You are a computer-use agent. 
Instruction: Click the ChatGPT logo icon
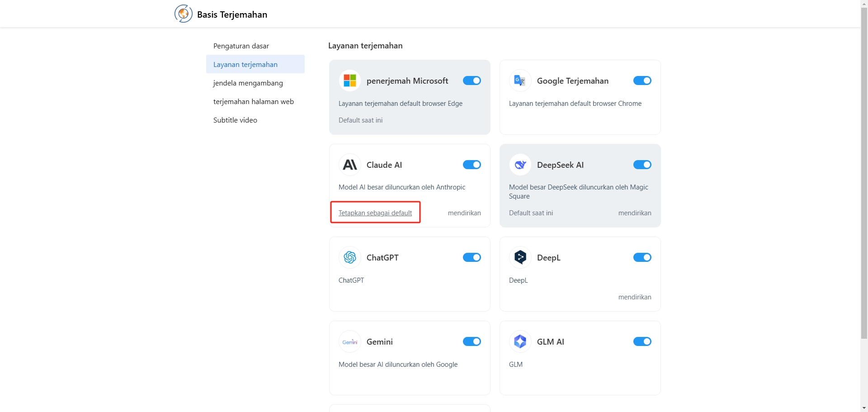(x=350, y=257)
